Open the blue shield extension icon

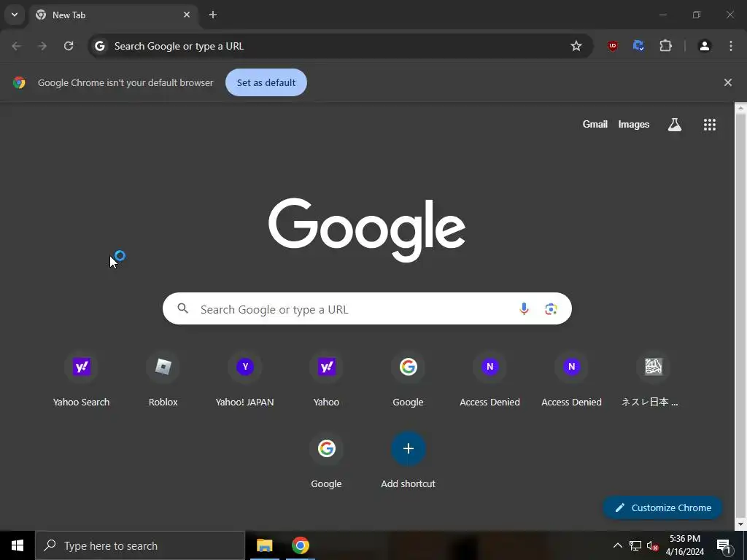(638, 46)
